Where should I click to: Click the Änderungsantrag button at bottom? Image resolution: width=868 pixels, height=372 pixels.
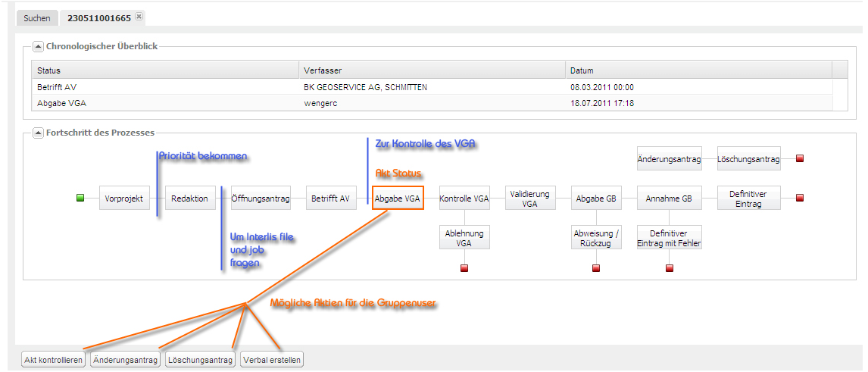point(126,360)
